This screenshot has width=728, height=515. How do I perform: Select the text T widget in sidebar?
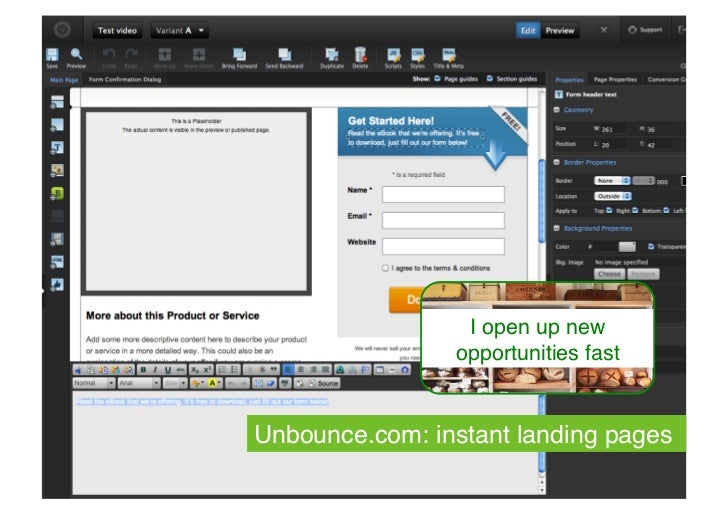(57, 148)
